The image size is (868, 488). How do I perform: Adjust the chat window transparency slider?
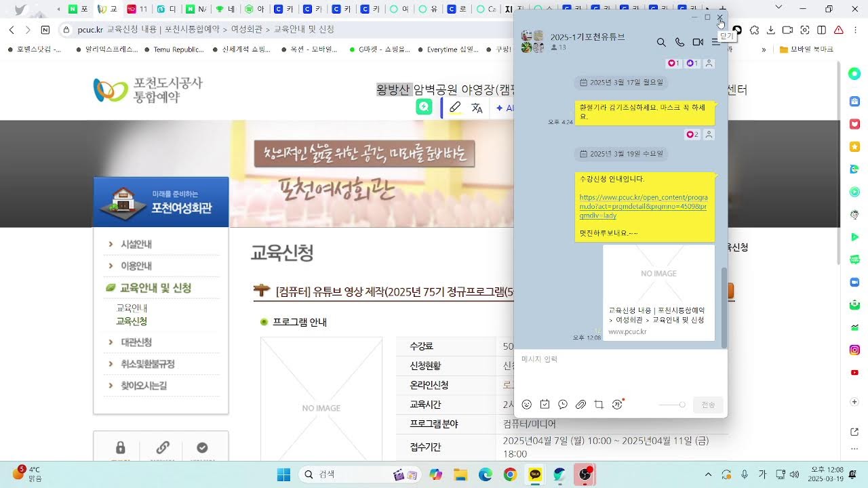[672, 405]
